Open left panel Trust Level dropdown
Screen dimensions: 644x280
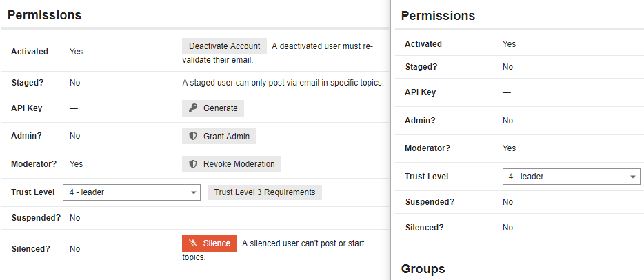click(132, 192)
